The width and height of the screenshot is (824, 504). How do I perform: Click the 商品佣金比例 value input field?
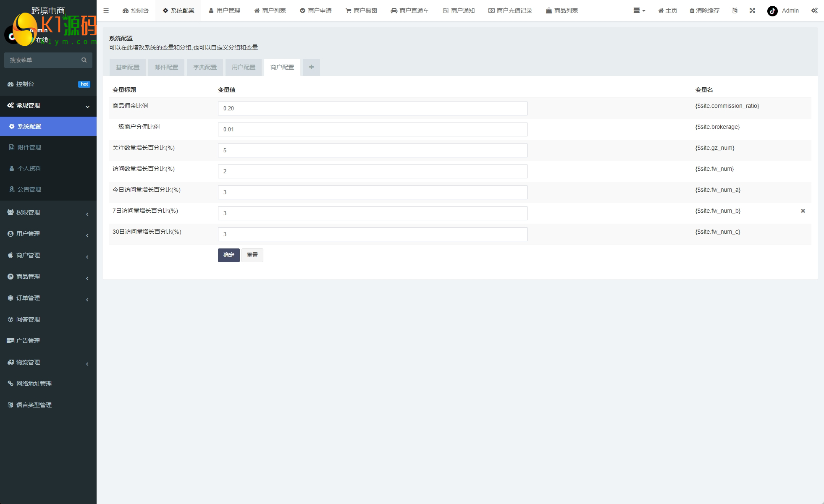click(x=372, y=108)
